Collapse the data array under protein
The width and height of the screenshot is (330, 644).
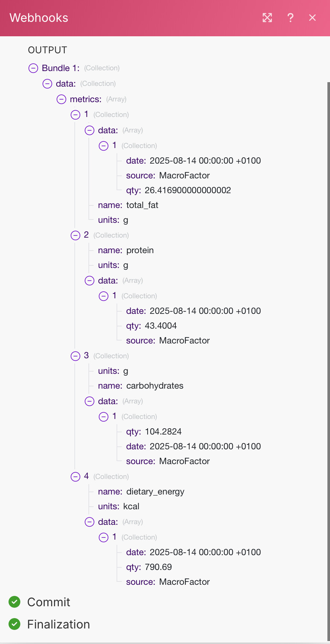(x=90, y=281)
